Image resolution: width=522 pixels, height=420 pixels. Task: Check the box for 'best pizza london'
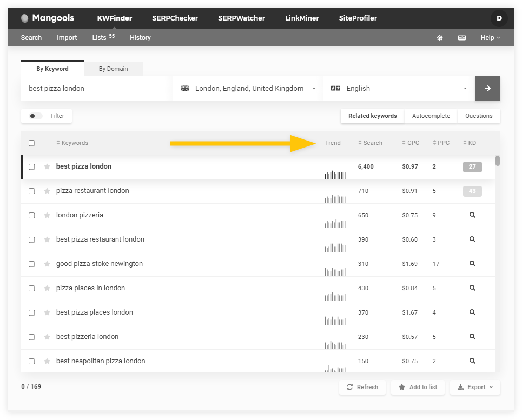(32, 166)
